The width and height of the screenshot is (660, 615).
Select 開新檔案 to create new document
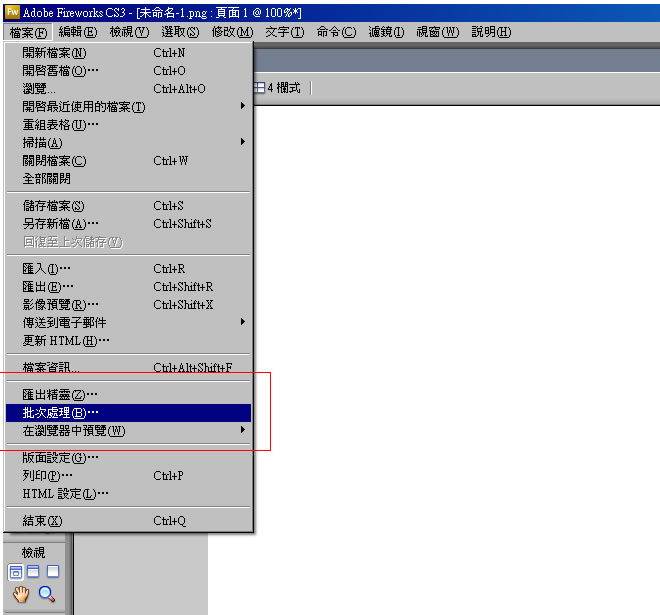[x=55, y=53]
